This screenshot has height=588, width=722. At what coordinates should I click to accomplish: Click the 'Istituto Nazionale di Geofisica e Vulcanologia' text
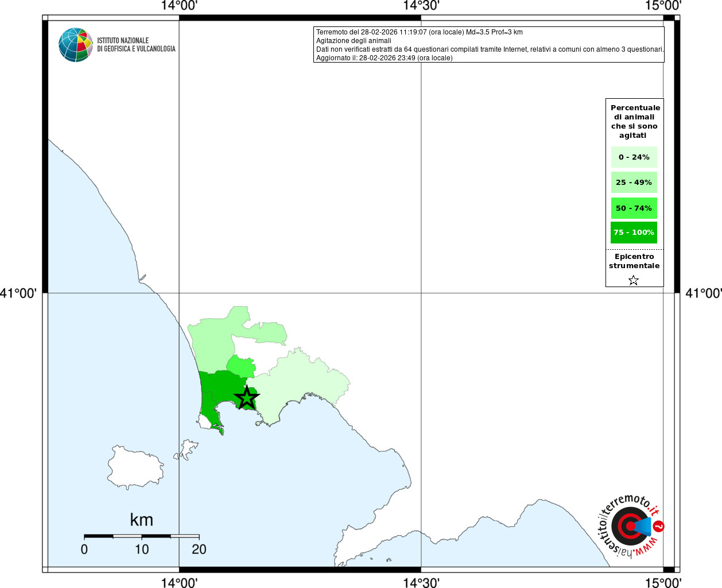[x=136, y=45]
